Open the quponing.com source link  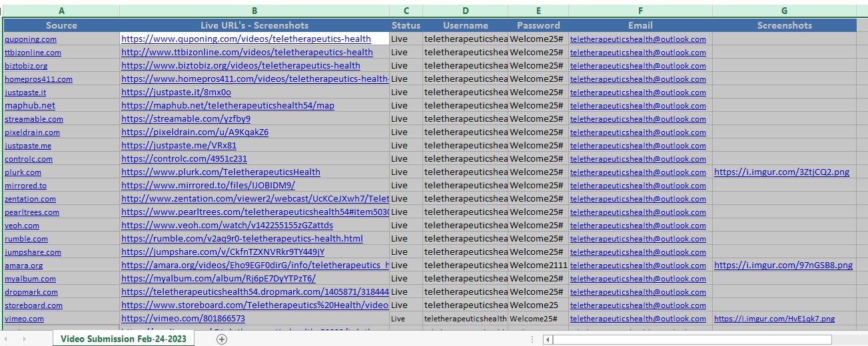coord(31,39)
